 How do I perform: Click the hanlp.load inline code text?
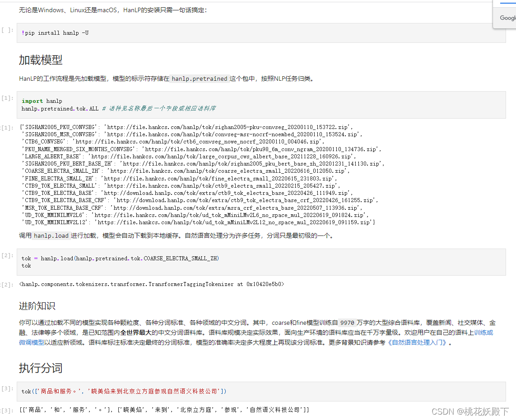51,235
